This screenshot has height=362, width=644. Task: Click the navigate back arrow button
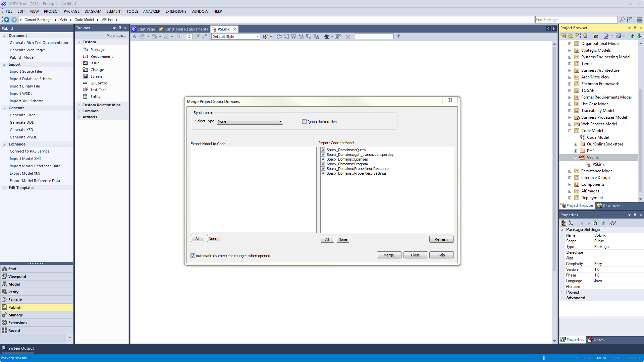pyautogui.click(x=7, y=20)
